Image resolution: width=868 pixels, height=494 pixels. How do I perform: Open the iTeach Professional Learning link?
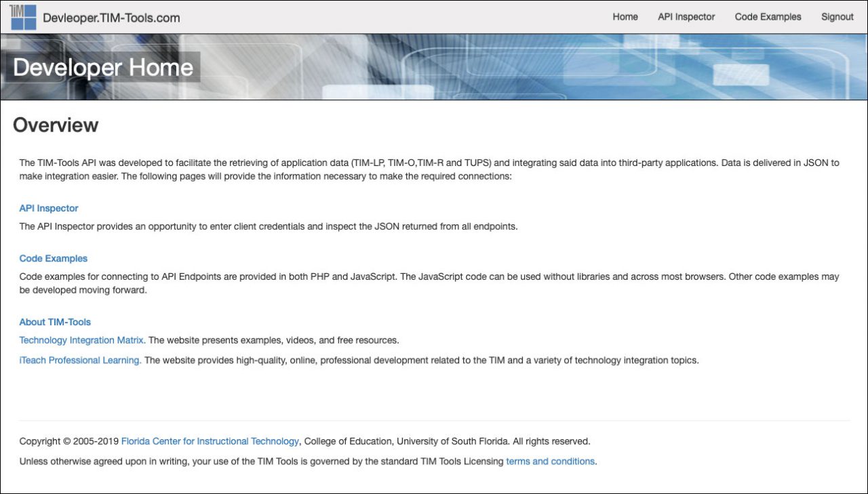point(79,360)
